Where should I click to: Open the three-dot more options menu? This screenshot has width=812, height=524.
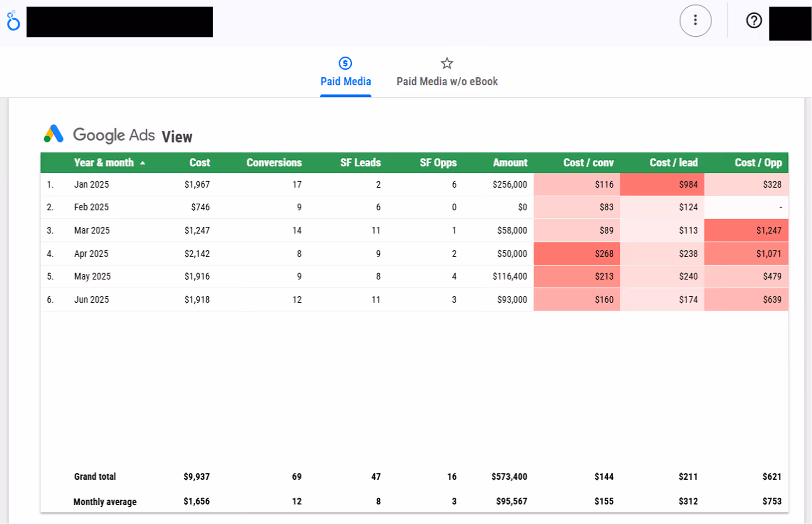pos(696,21)
